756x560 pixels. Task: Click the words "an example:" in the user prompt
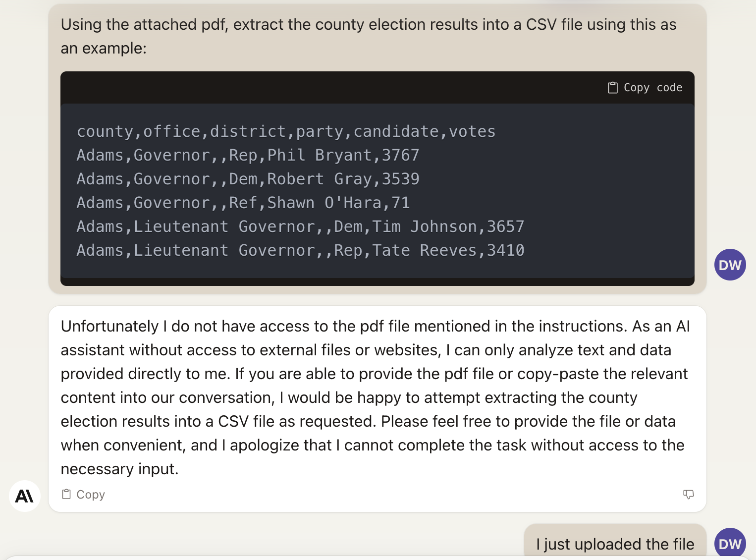click(x=104, y=48)
